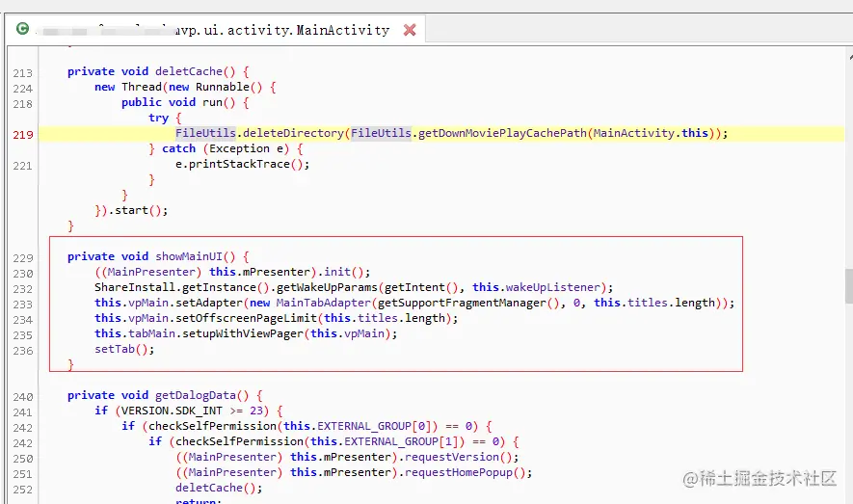Click the vertical scrollbar thumb of the code view
853x504 pixels.
pos(848,286)
